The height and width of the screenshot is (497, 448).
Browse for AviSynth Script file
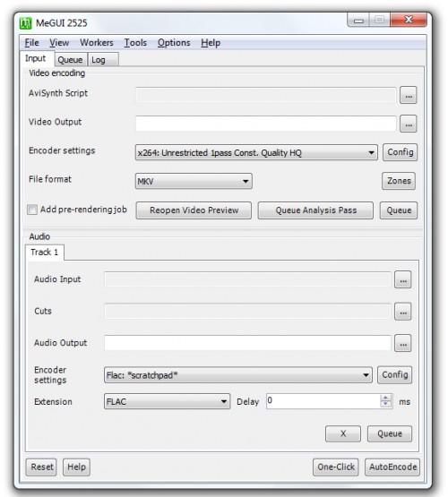click(x=408, y=95)
